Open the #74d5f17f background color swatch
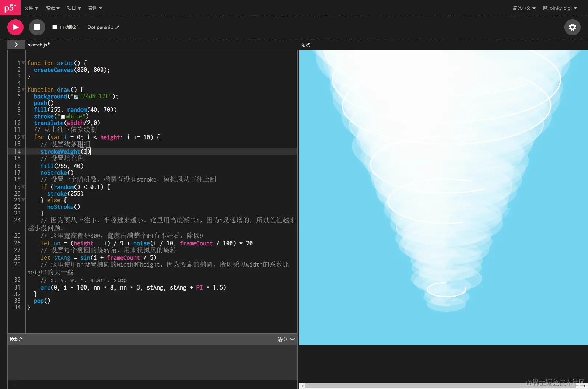Viewport: 588px width, 389px height. click(76, 97)
